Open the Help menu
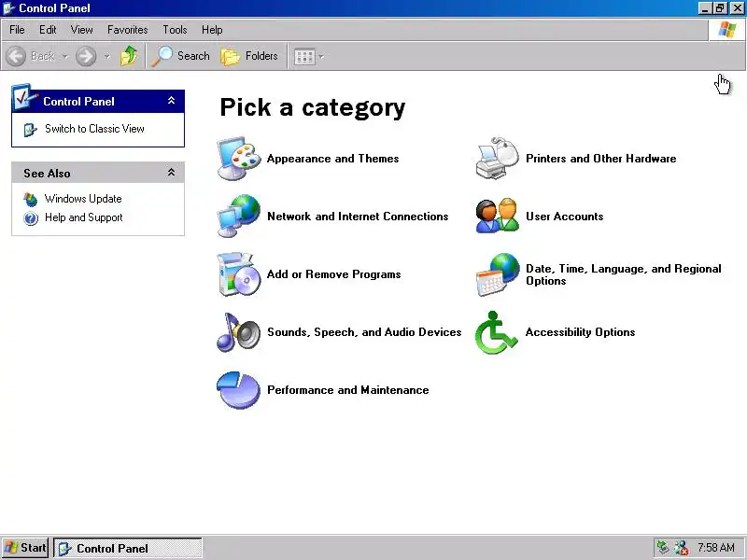Screen dimensions: 747x560 pyautogui.click(x=212, y=30)
